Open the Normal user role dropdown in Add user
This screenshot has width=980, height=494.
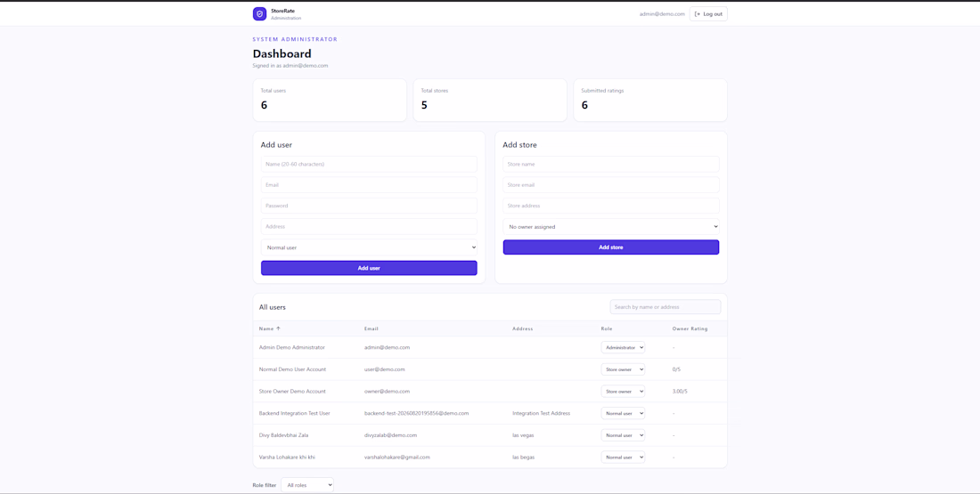tap(369, 247)
